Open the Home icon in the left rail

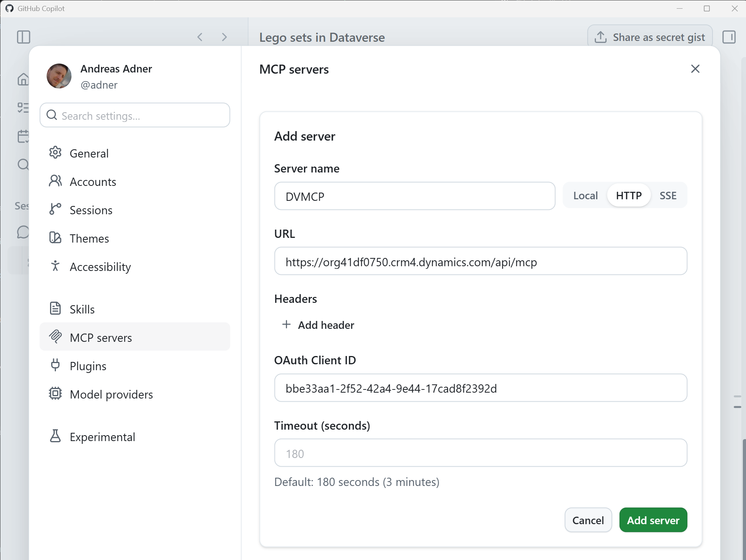click(23, 79)
